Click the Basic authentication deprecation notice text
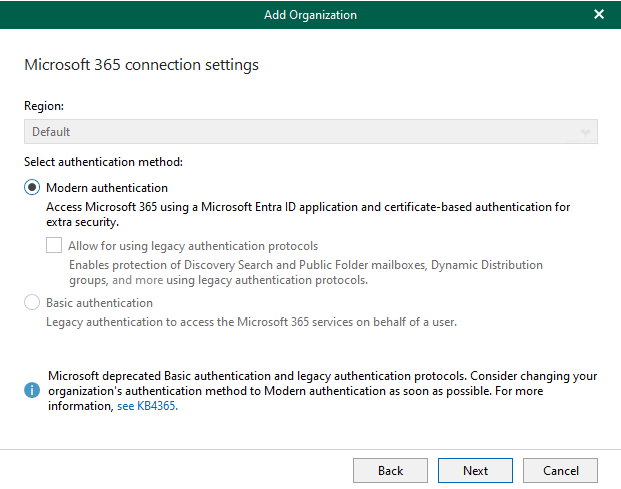Image resolution: width=621 pixels, height=489 pixels. pyautogui.click(x=322, y=391)
